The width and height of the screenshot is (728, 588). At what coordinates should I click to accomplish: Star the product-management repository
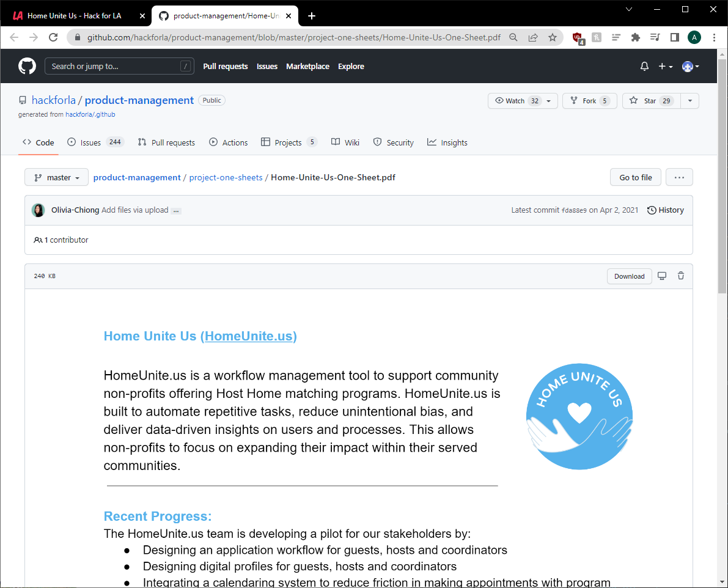click(x=652, y=101)
